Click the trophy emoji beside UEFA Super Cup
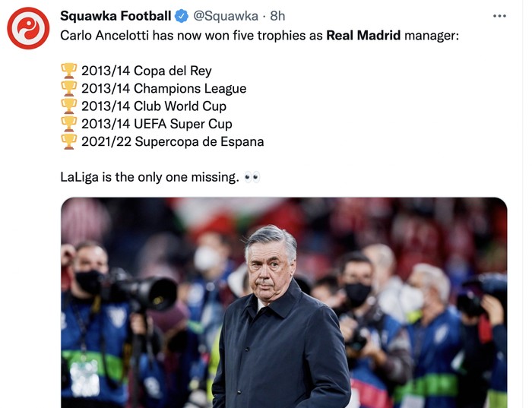Image resolution: width=532 pixels, height=408 pixels. 68,123
